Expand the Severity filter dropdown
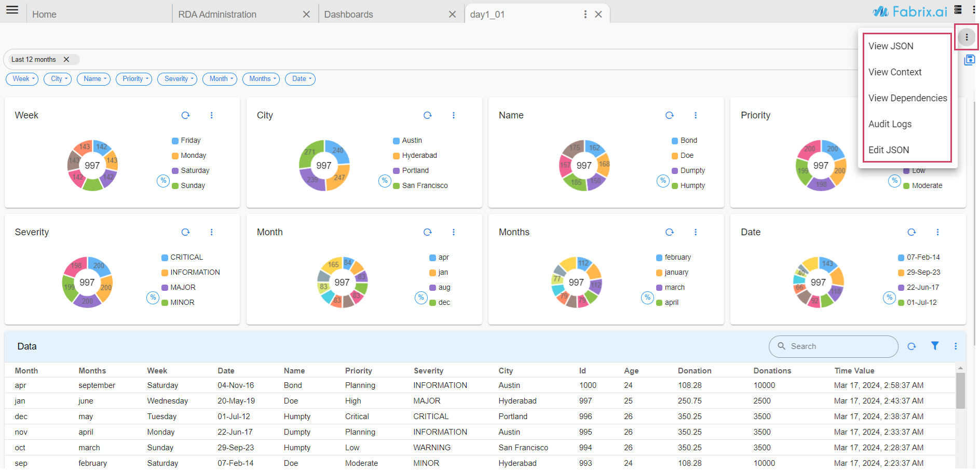Screen dimensions: 980x470 coord(177,79)
